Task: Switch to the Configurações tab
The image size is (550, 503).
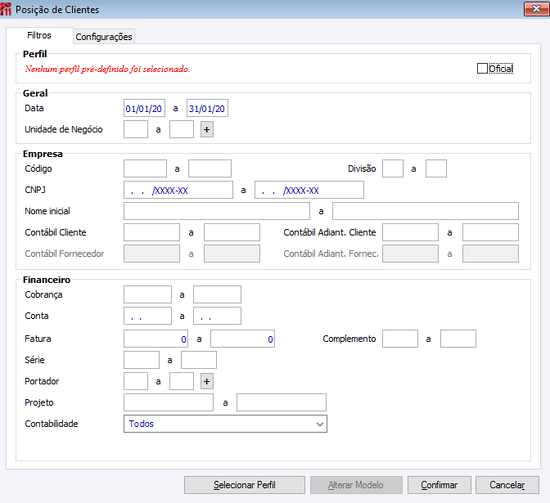Action: tap(104, 36)
